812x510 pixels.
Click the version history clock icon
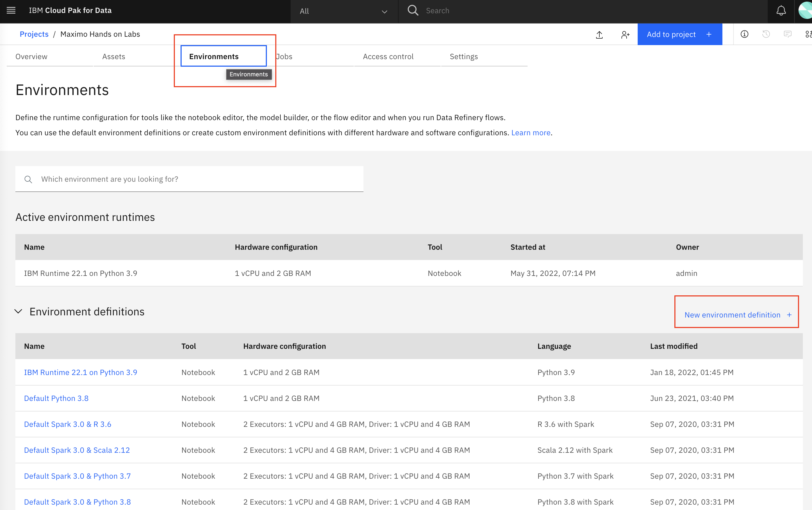coord(766,34)
